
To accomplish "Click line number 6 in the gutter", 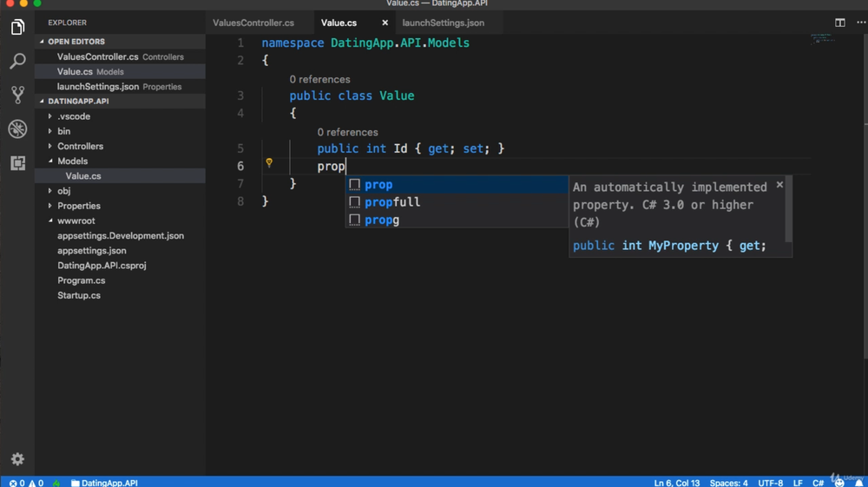I will point(240,166).
